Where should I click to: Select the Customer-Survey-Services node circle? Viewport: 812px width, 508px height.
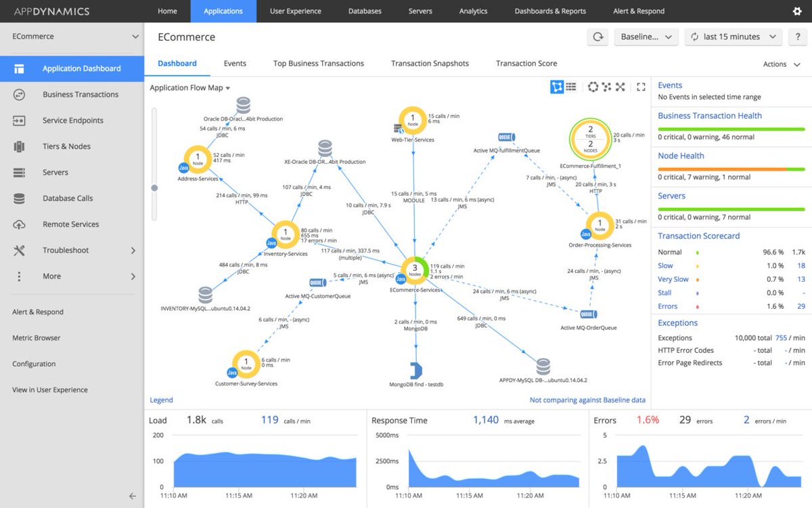pyautogui.click(x=246, y=364)
